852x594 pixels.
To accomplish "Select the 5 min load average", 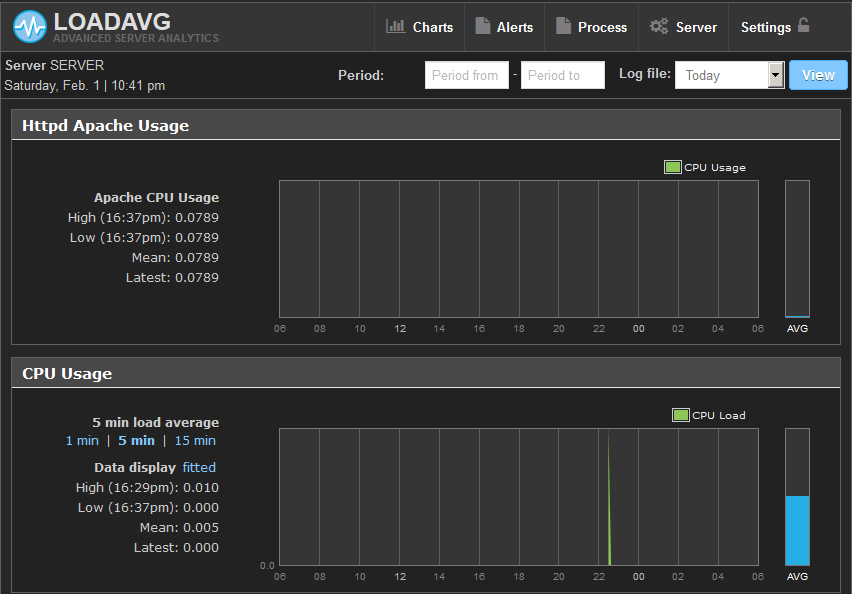I will pos(136,441).
